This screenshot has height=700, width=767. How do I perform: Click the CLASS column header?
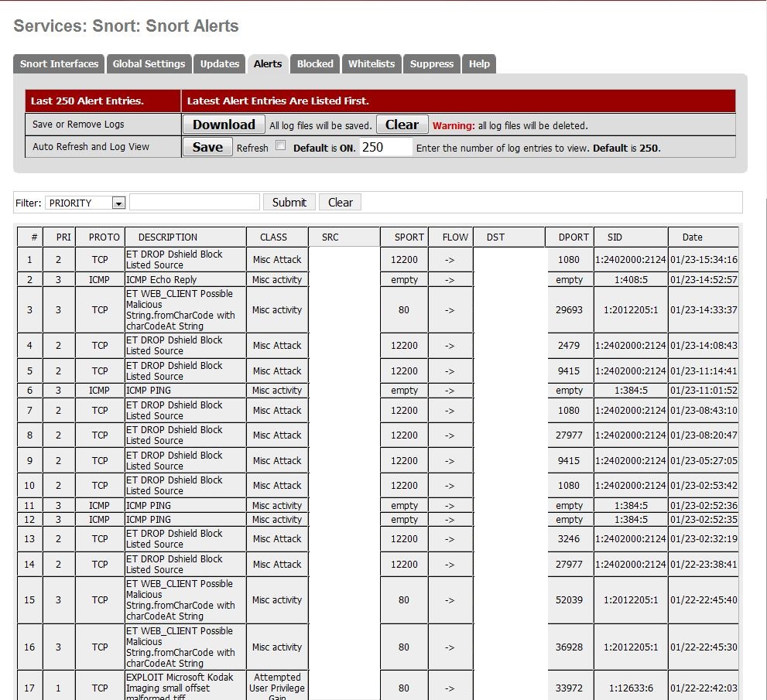[273, 237]
